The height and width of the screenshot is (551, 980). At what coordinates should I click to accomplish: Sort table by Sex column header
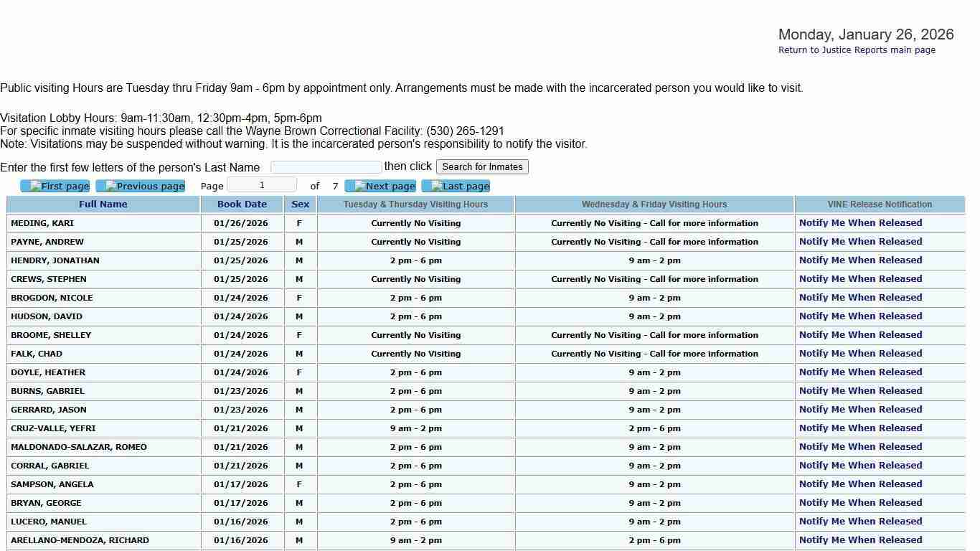pyautogui.click(x=300, y=204)
